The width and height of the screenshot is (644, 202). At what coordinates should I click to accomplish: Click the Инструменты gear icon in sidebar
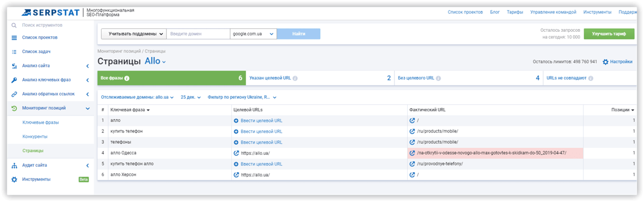(x=14, y=179)
